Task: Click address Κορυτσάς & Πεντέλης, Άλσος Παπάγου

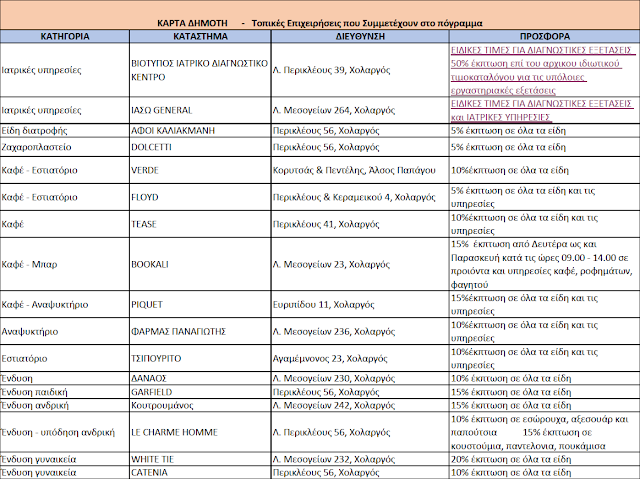Action: 354,170
